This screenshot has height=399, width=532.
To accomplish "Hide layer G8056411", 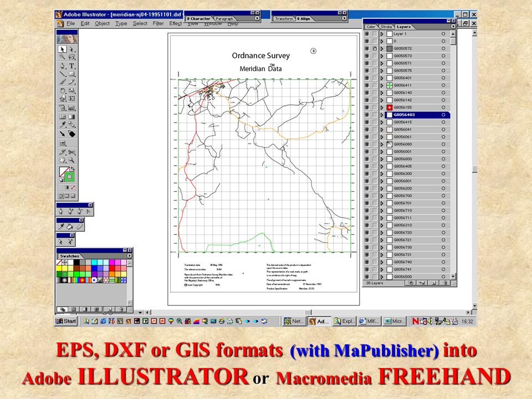I will coord(367,85).
